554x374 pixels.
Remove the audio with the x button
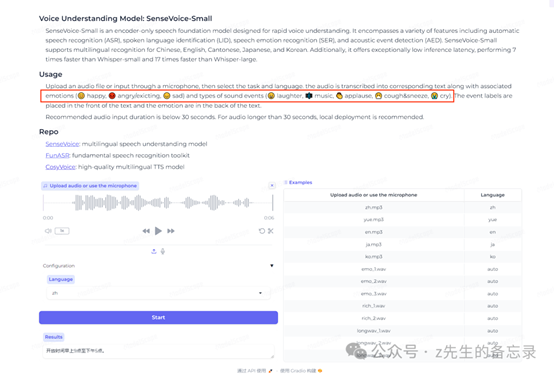[x=272, y=185]
